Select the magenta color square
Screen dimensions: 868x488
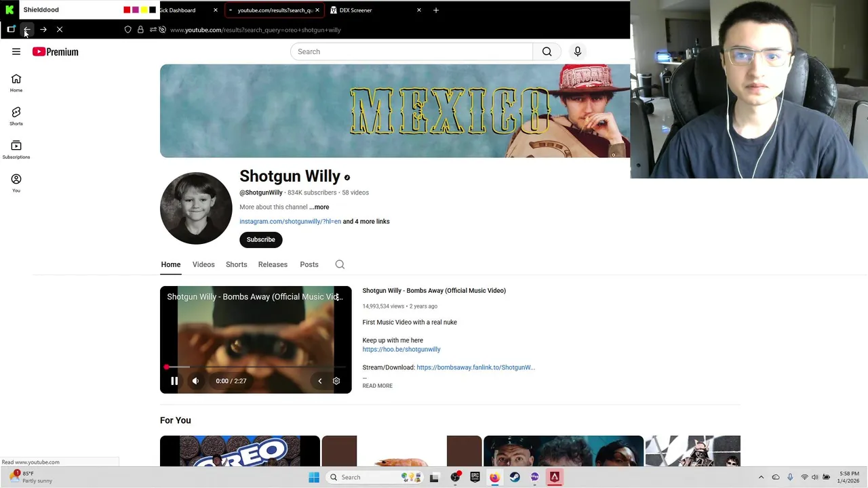[136, 10]
